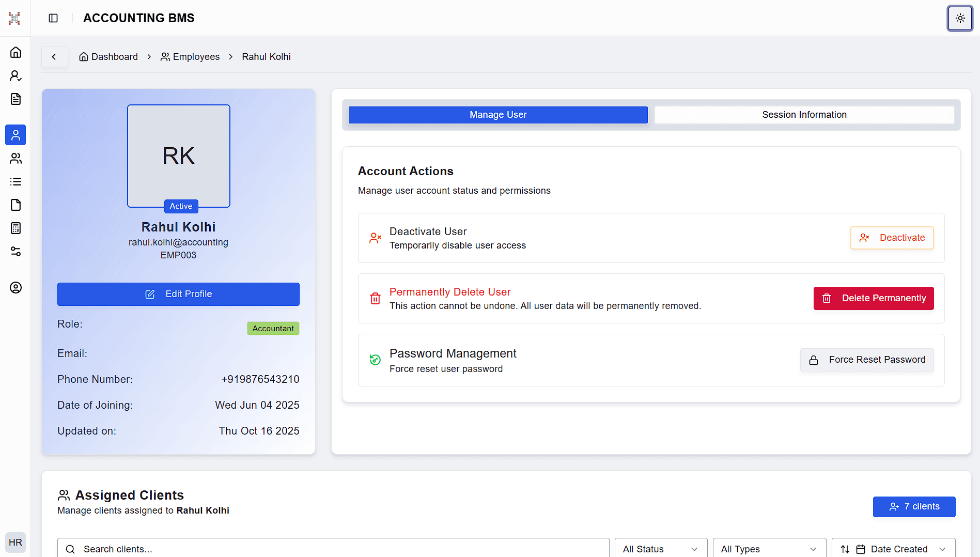
Task: Select the Calculator tool in the sidebar
Action: click(x=15, y=228)
